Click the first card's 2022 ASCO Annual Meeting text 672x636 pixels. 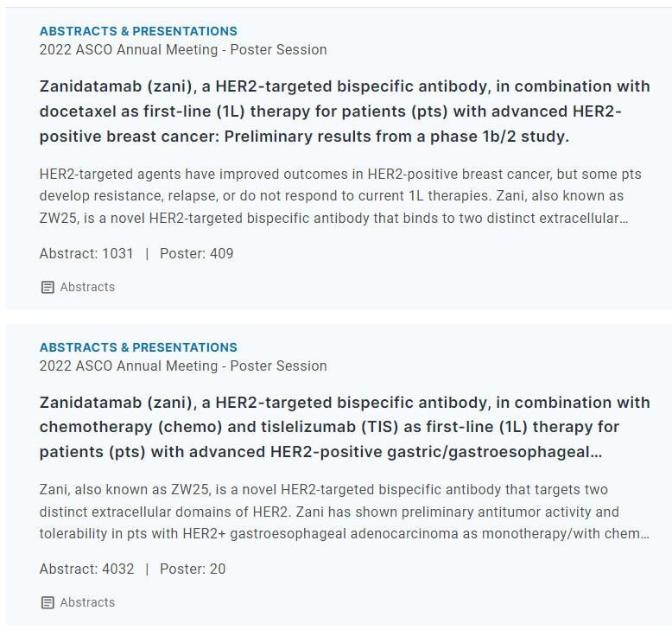point(129,50)
